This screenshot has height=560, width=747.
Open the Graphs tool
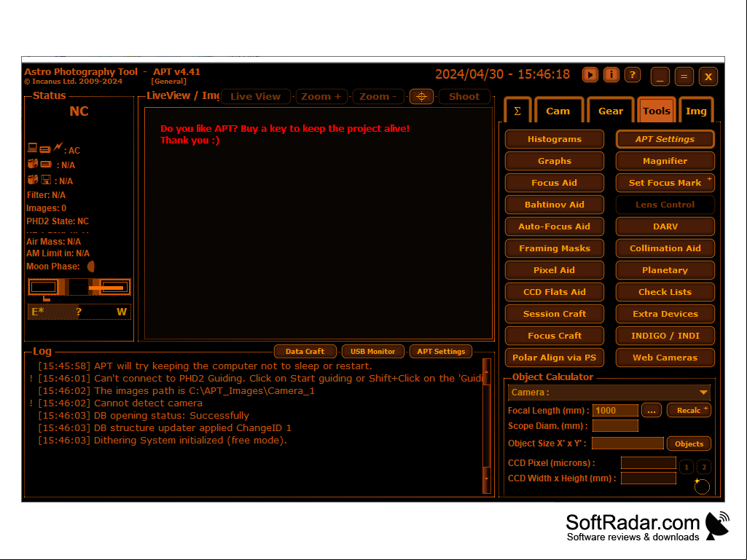pos(555,161)
